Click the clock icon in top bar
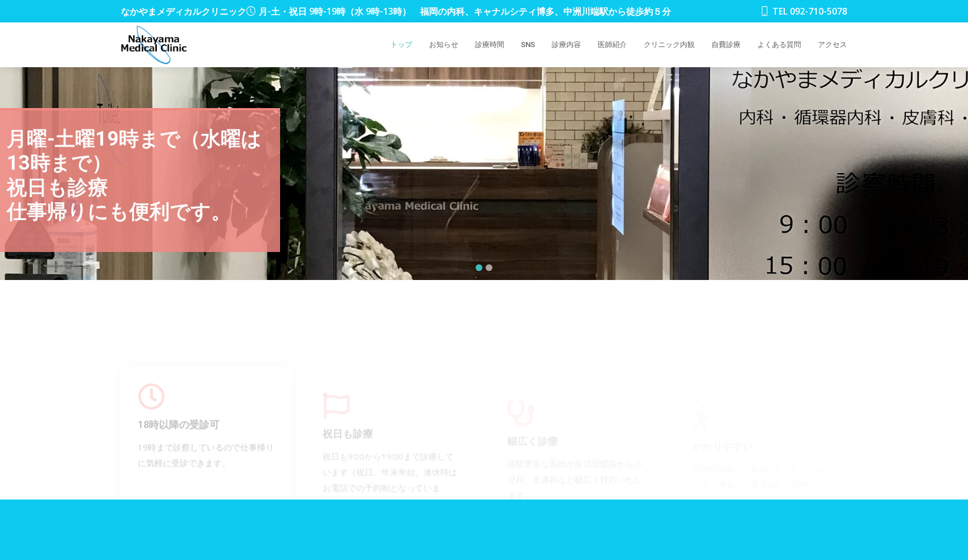Viewport: 968px width, 560px height. [251, 11]
